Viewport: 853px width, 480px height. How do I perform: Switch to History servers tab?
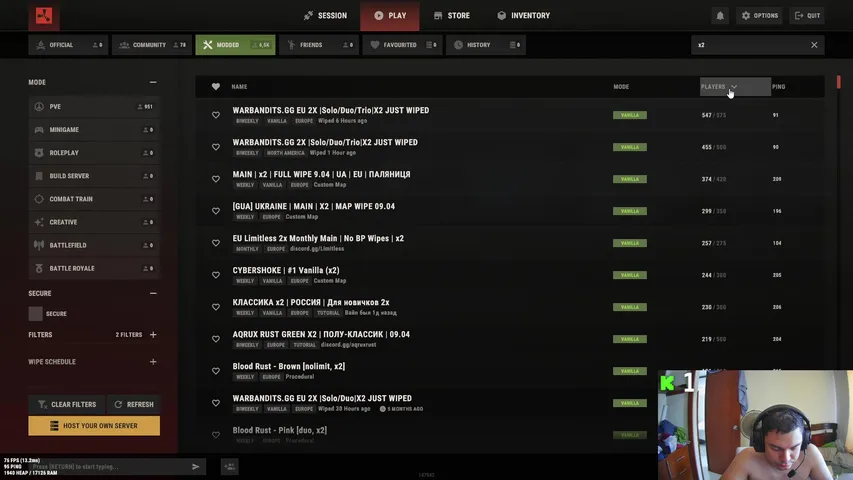pyautogui.click(x=486, y=45)
